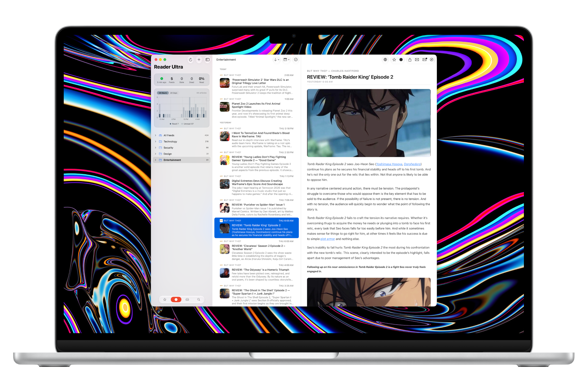Expand the Design folder chevron
Screen dimensions: 588x368
pos(156,154)
